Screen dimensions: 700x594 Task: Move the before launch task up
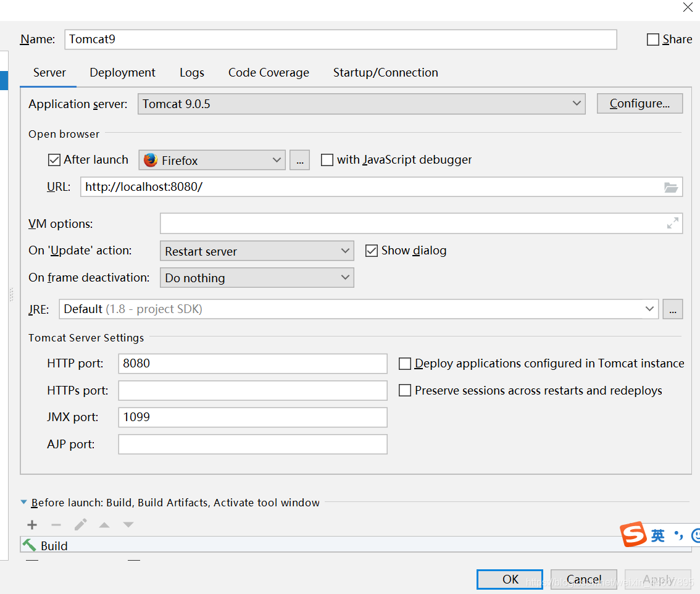(x=104, y=525)
